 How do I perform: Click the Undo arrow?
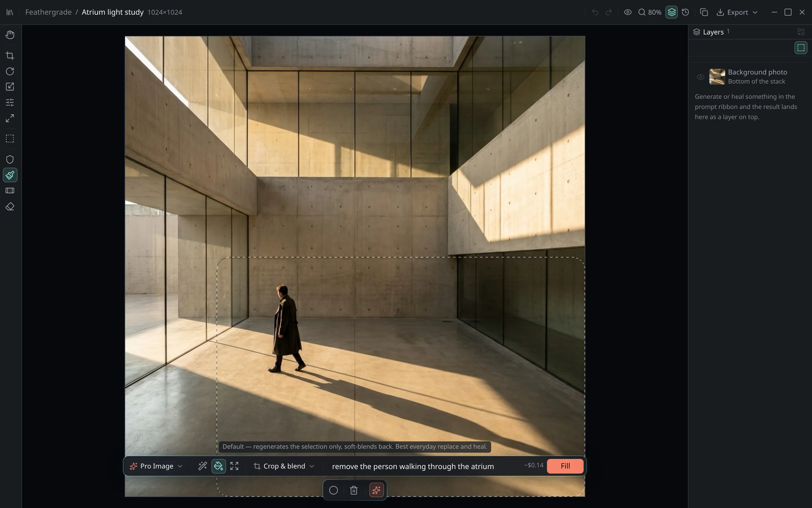click(595, 12)
